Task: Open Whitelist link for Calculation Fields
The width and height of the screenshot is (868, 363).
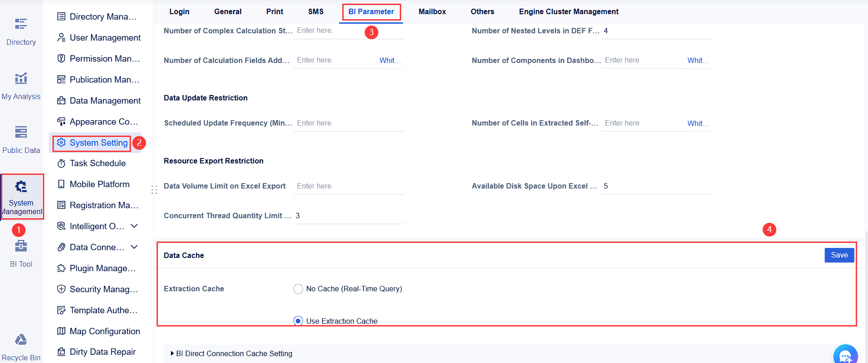Action: pos(390,60)
